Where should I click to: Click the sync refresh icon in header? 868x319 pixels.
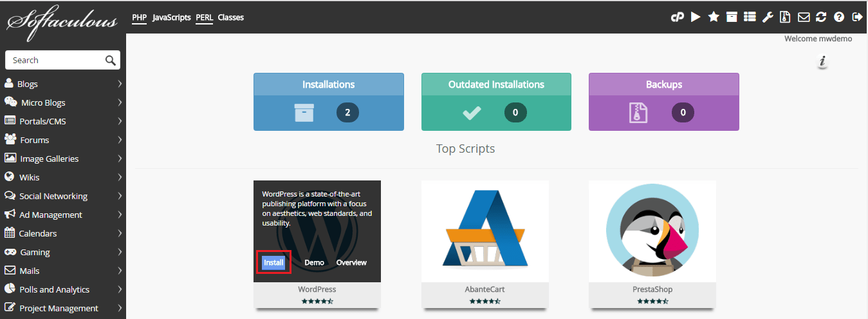click(x=821, y=17)
